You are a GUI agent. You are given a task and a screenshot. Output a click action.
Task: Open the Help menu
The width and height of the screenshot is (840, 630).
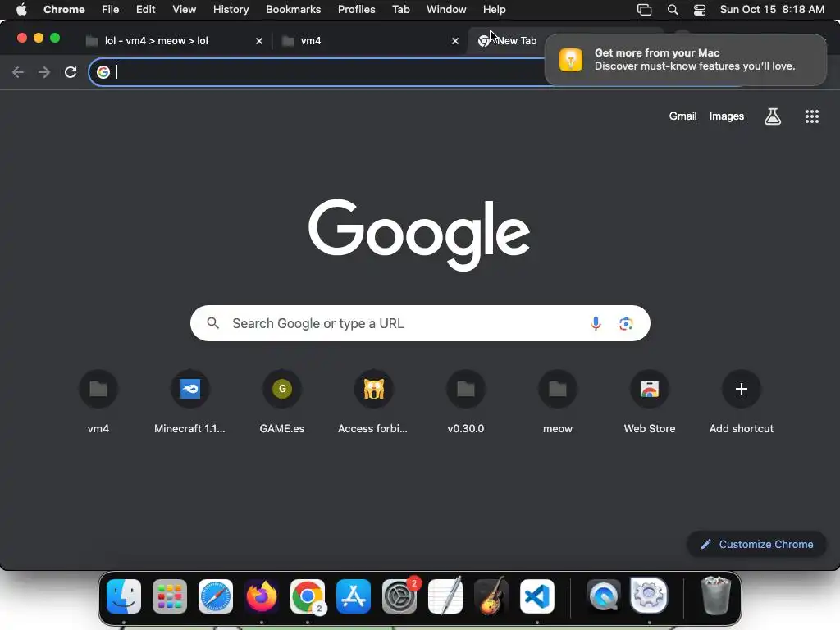494,10
